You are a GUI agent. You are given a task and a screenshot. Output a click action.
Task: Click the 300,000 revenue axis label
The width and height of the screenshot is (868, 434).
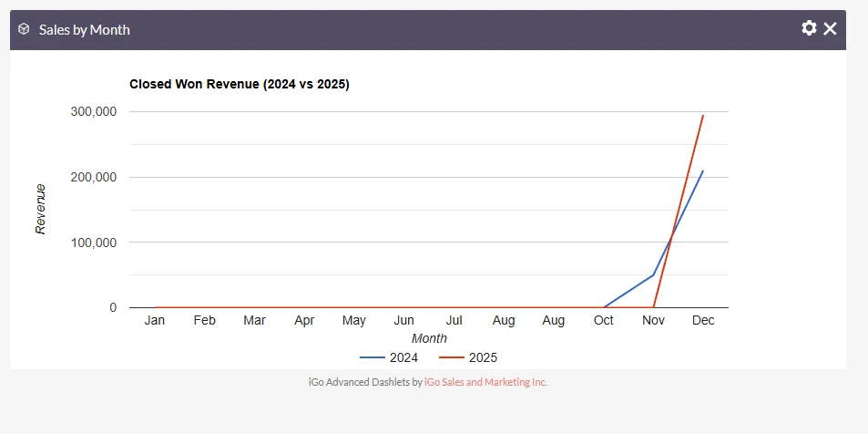click(93, 111)
